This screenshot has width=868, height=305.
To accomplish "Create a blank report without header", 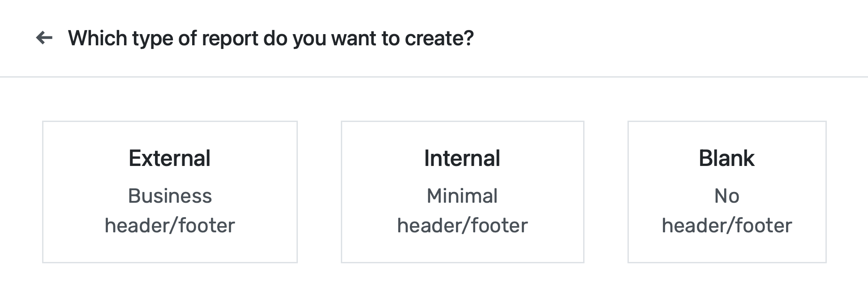I will pyautogui.click(x=726, y=192).
